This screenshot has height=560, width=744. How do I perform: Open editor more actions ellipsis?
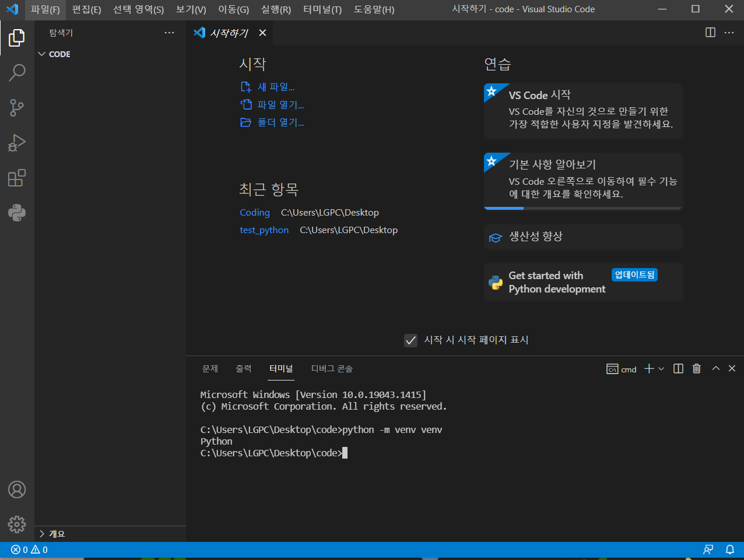pos(729,33)
